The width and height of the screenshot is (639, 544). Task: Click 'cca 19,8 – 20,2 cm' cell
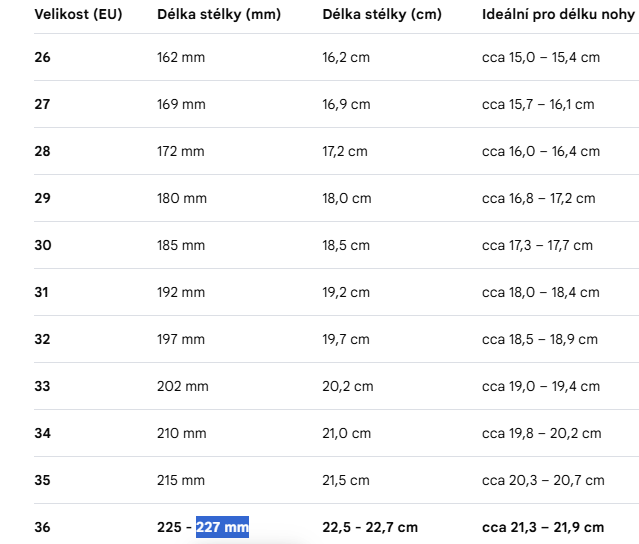tap(542, 433)
